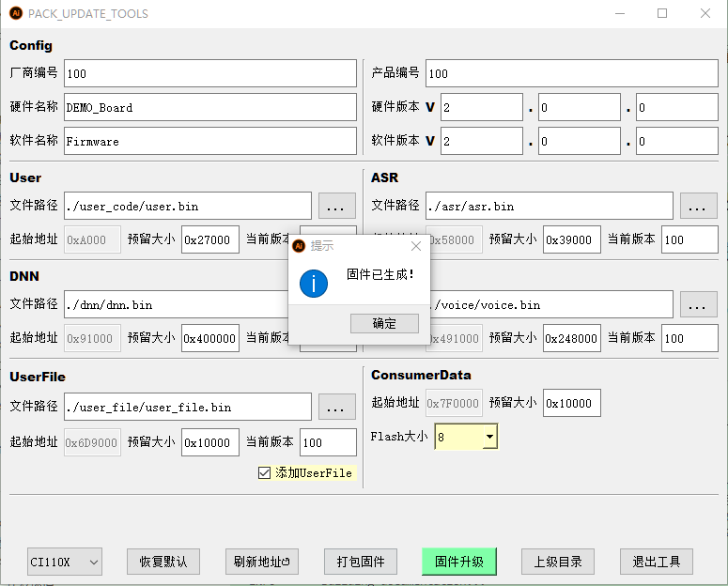Click the PACK_UPDATE_TOOLS app icon in title bar
Screen dimensions: 728x586
pos(16,13)
